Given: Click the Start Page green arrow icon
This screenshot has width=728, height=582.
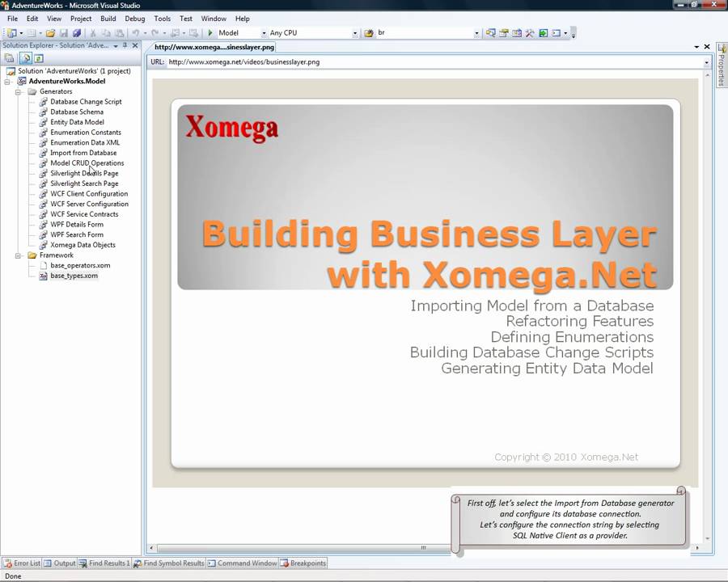Looking at the screenshot, I should coord(543,33).
